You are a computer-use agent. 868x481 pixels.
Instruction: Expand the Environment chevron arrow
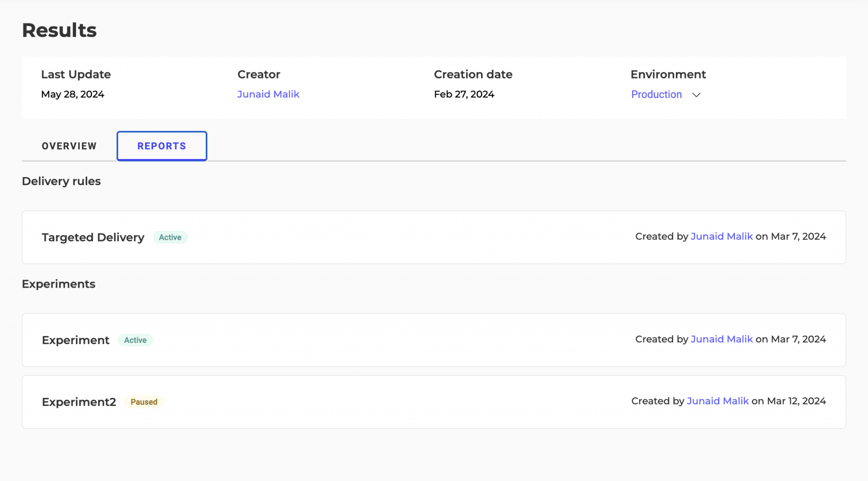(696, 95)
